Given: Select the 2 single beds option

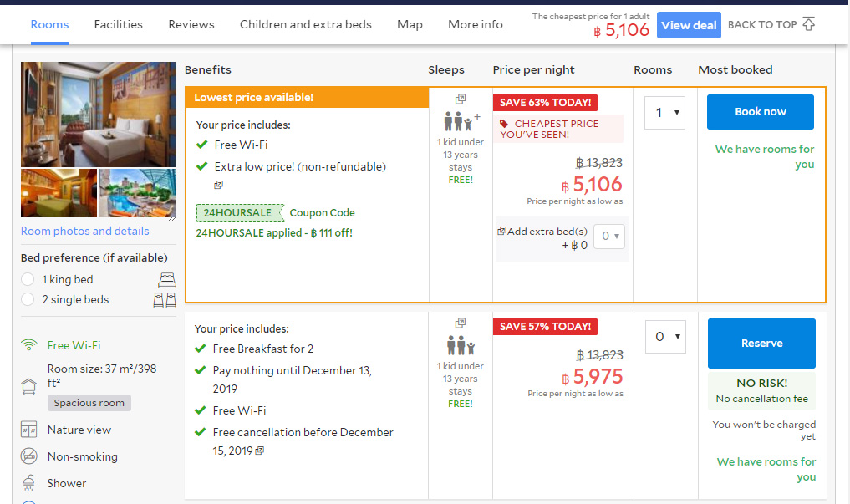Looking at the screenshot, I should tap(28, 299).
